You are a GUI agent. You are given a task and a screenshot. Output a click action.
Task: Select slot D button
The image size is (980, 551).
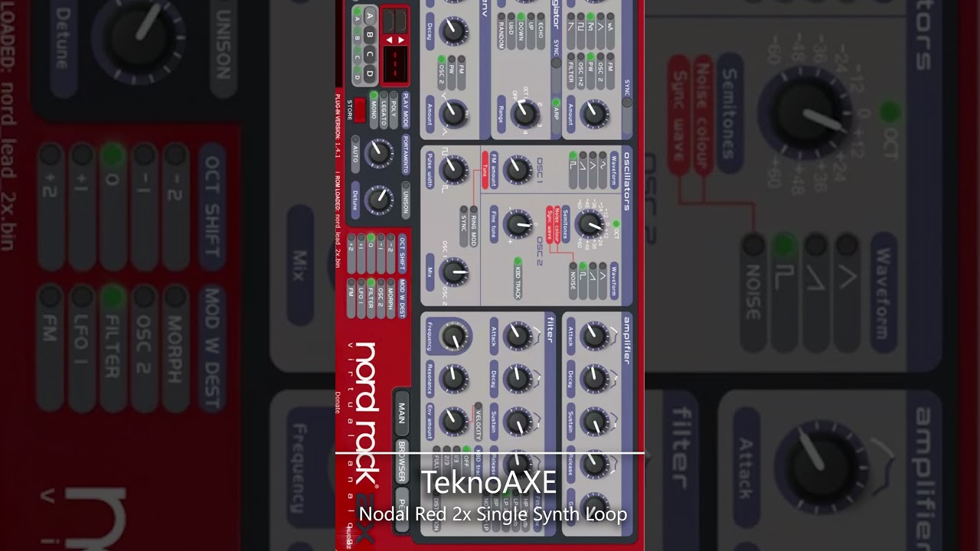[370, 73]
